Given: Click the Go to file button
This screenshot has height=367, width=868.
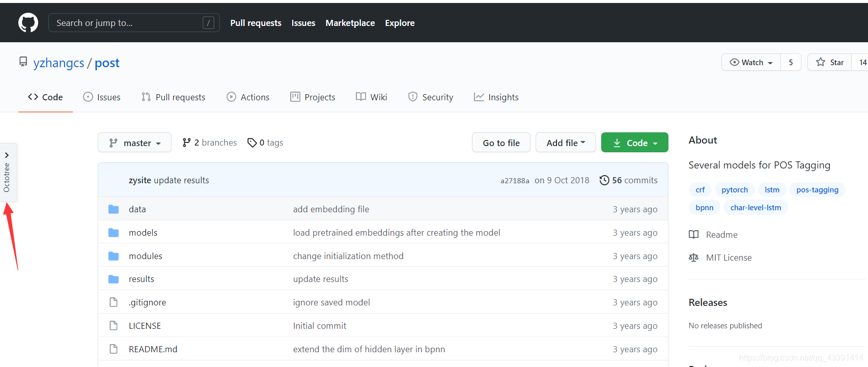Looking at the screenshot, I should [x=501, y=143].
